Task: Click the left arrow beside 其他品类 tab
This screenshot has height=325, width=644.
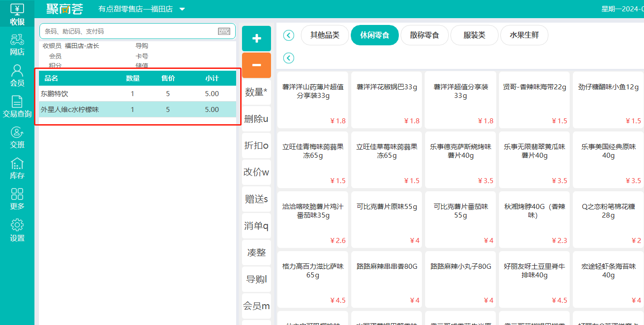Action: click(289, 35)
